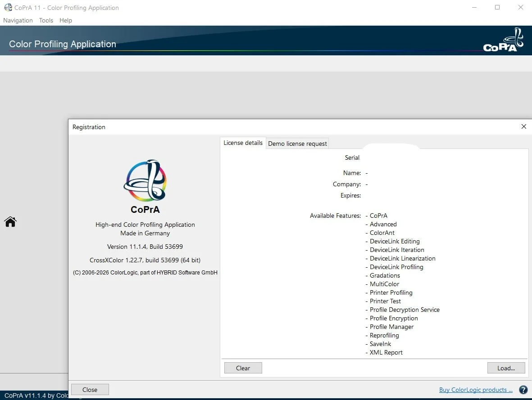Click the 'Made in Germany' text
The width and height of the screenshot is (532, 400).
tap(145, 233)
